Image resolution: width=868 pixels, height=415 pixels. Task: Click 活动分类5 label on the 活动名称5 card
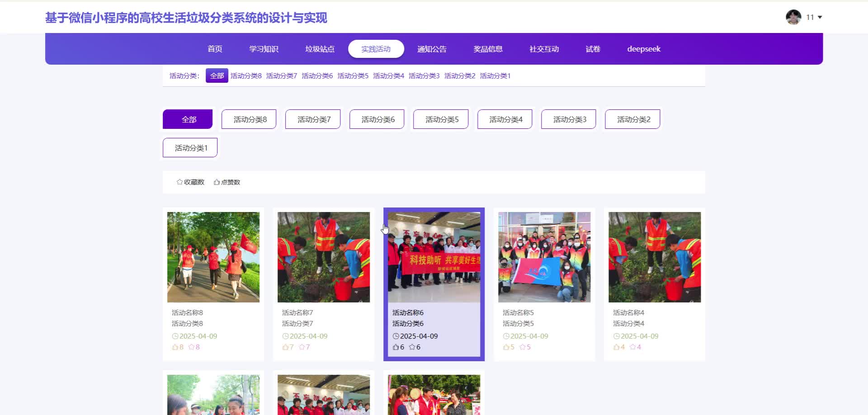coord(518,324)
